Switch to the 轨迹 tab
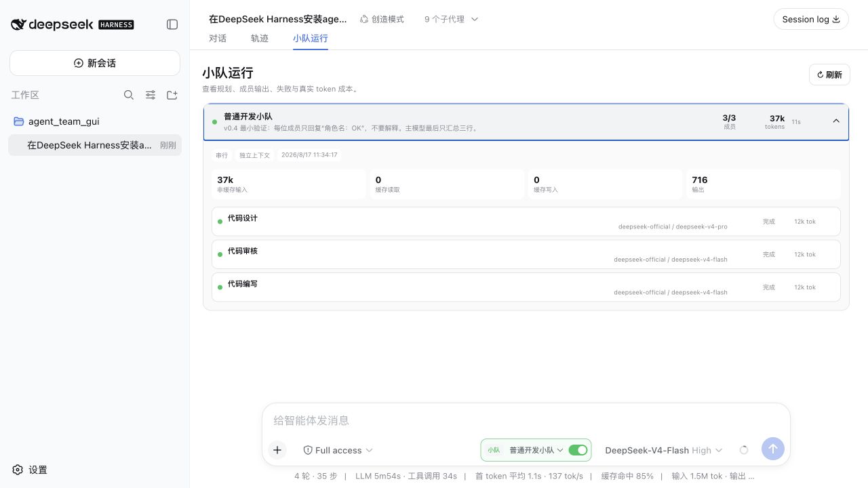The width and height of the screenshot is (868, 488). (260, 38)
